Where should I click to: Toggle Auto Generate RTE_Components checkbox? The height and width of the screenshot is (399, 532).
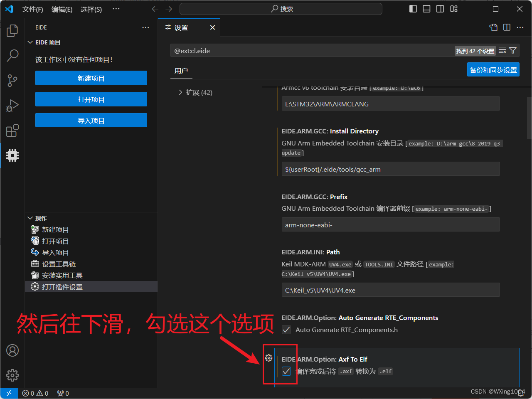(286, 330)
